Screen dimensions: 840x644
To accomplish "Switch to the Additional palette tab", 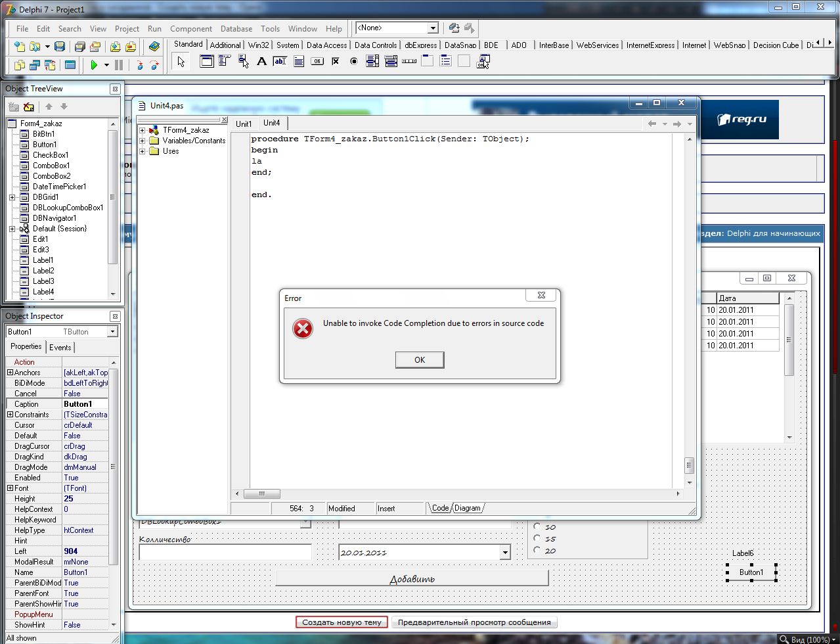I will [225, 45].
